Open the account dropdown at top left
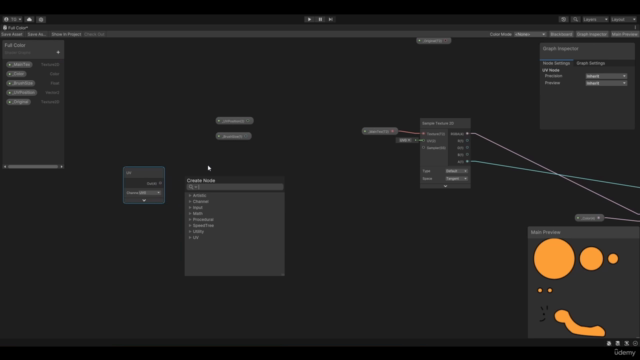The width and height of the screenshot is (640, 360). (12, 19)
